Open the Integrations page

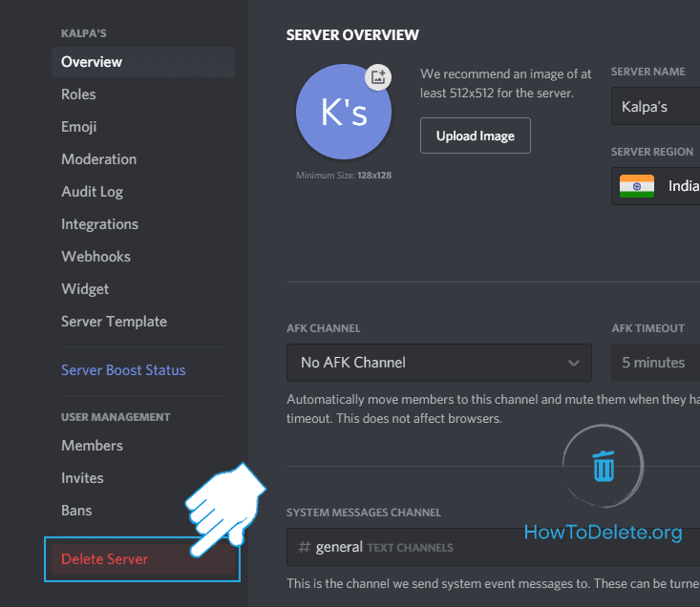tap(99, 224)
